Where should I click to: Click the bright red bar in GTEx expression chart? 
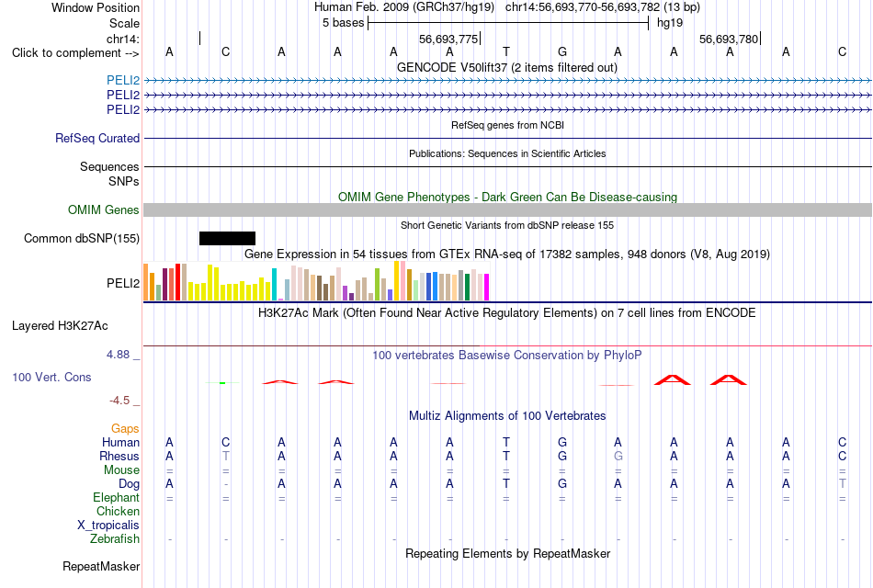click(177, 282)
